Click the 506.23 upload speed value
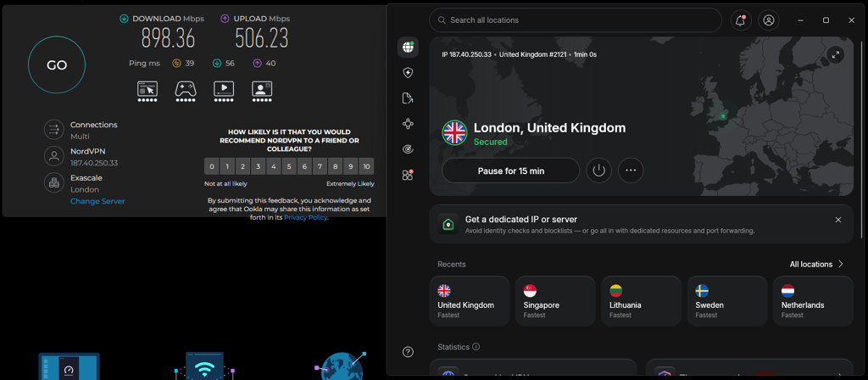This screenshot has width=868, height=380. click(261, 38)
